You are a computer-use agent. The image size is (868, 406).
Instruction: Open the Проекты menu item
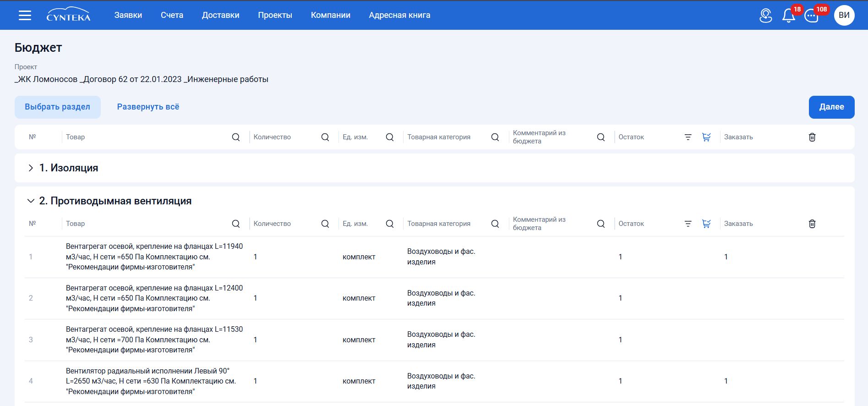coord(275,15)
